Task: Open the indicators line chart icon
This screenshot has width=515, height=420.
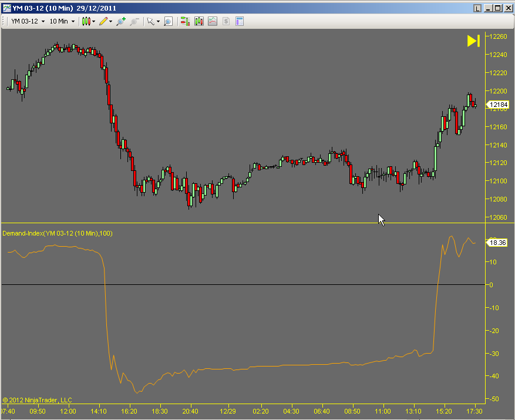Action: [x=213, y=21]
